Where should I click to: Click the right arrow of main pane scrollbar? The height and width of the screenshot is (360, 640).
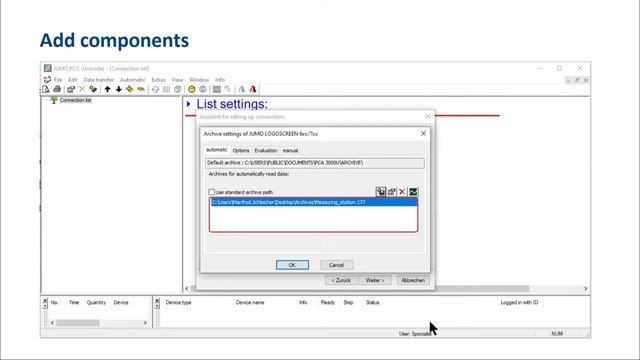pos(585,289)
